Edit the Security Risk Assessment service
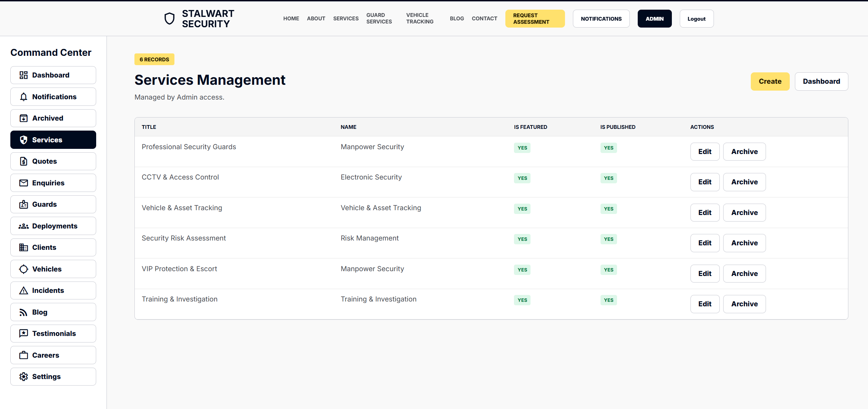This screenshot has width=868, height=409. click(x=705, y=243)
